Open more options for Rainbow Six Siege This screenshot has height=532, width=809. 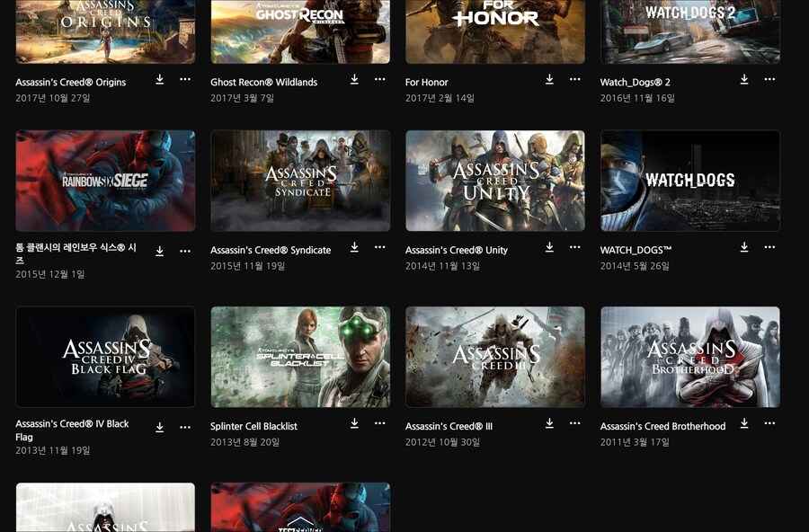(x=185, y=252)
